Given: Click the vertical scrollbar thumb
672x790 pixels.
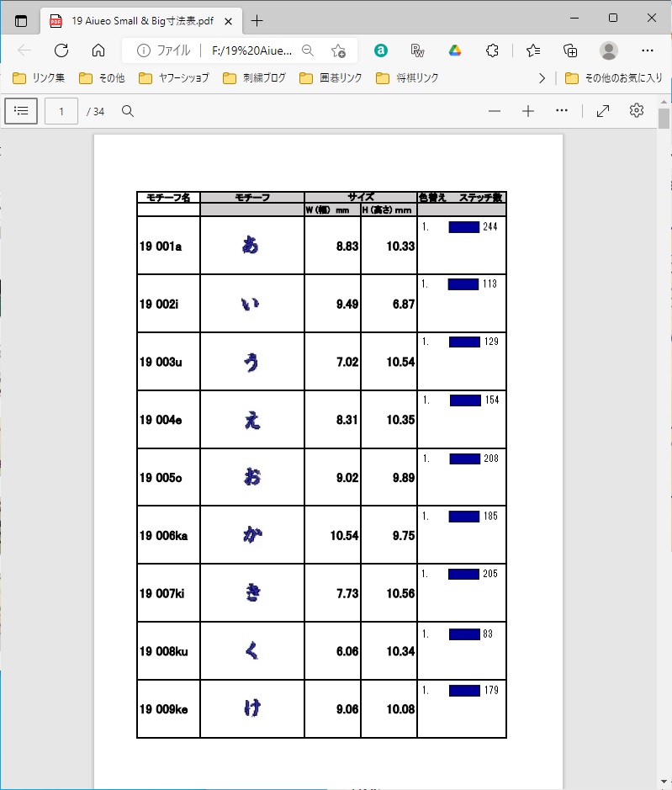Looking at the screenshot, I should click(x=664, y=119).
